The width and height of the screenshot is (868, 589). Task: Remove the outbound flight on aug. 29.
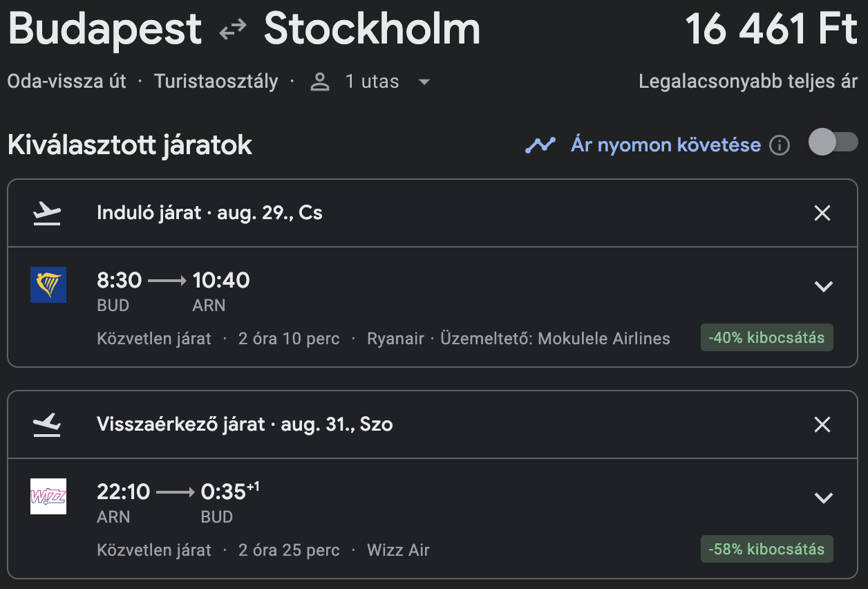coord(822,214)
